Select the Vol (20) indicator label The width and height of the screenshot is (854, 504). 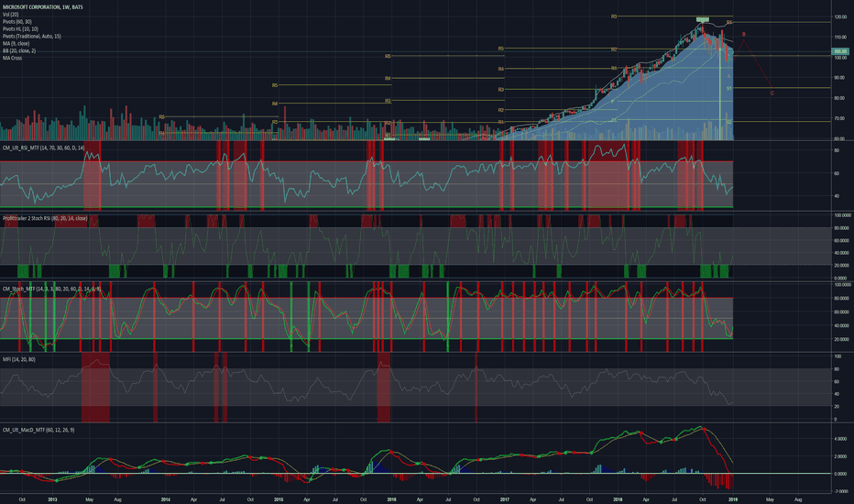pyautogui.click(x=10, y=15)
